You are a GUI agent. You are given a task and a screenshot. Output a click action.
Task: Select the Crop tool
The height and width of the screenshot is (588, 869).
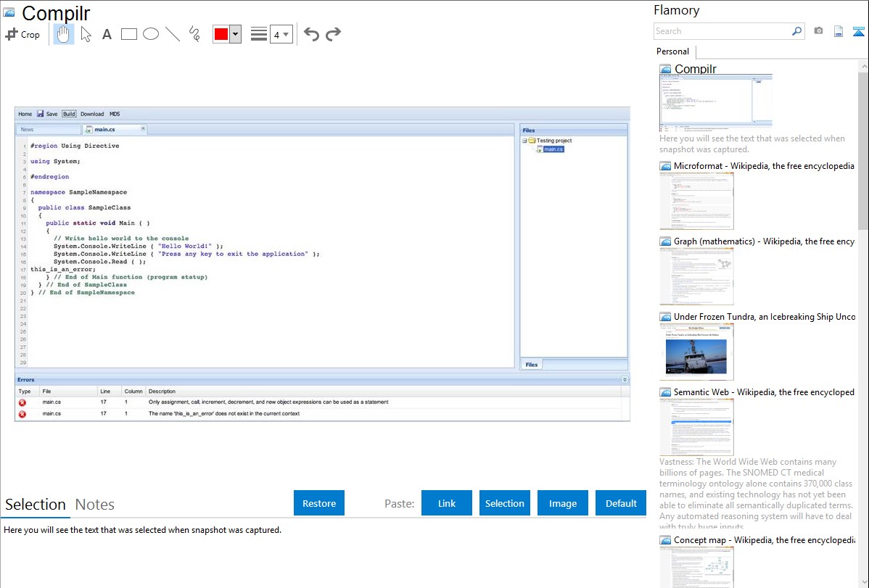(x=23, y=34)
